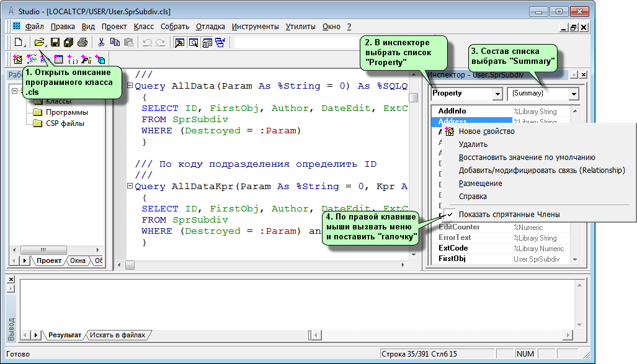The image size is (637, 364).
Task: Click the magnifier search icon in toolbar
Action: [194, 43]
